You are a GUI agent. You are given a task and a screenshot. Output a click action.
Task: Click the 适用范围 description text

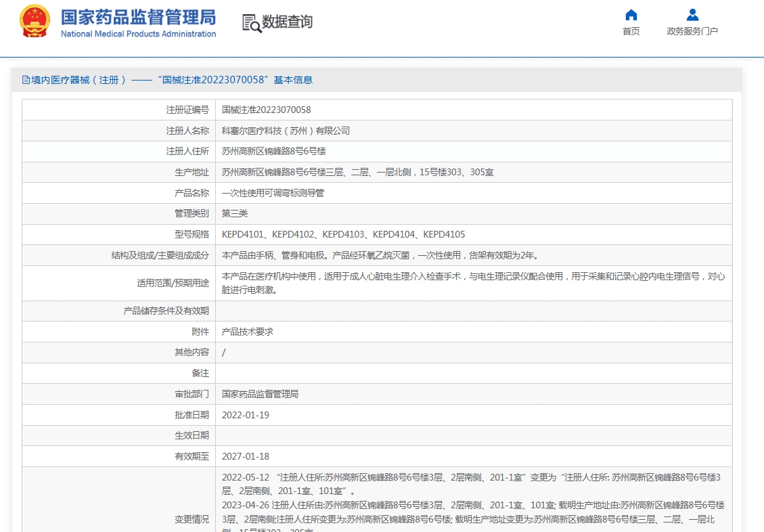474,283
